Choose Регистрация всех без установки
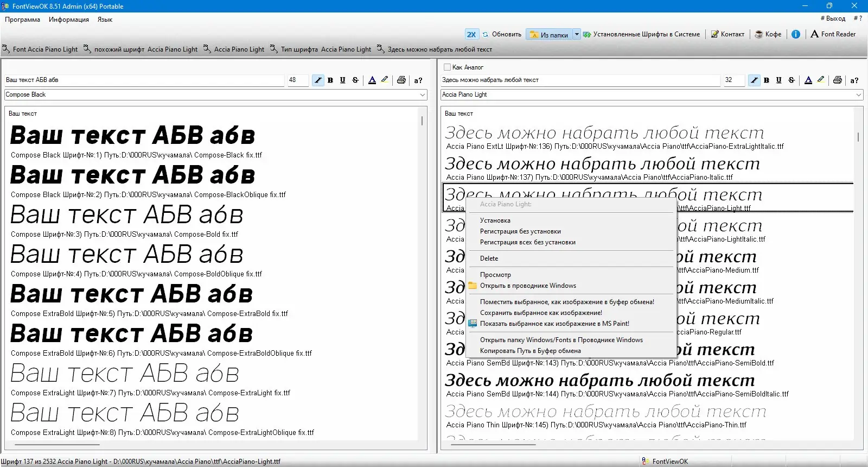The height and width of the screenshot is (467, 868). 570,242
